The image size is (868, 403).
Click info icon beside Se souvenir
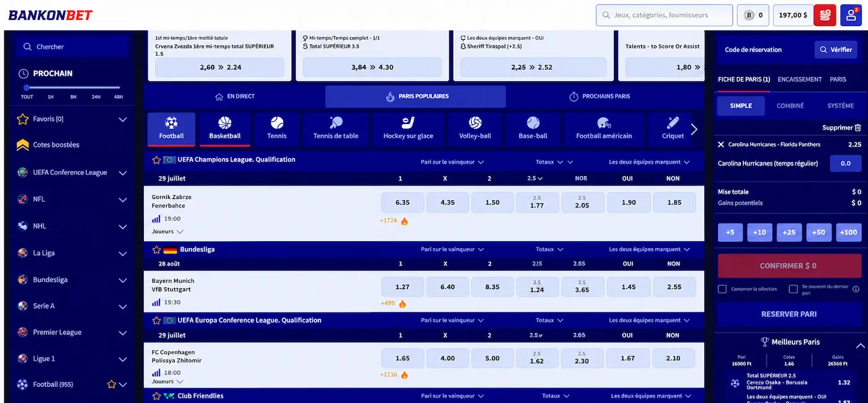(x=856, y=290)
